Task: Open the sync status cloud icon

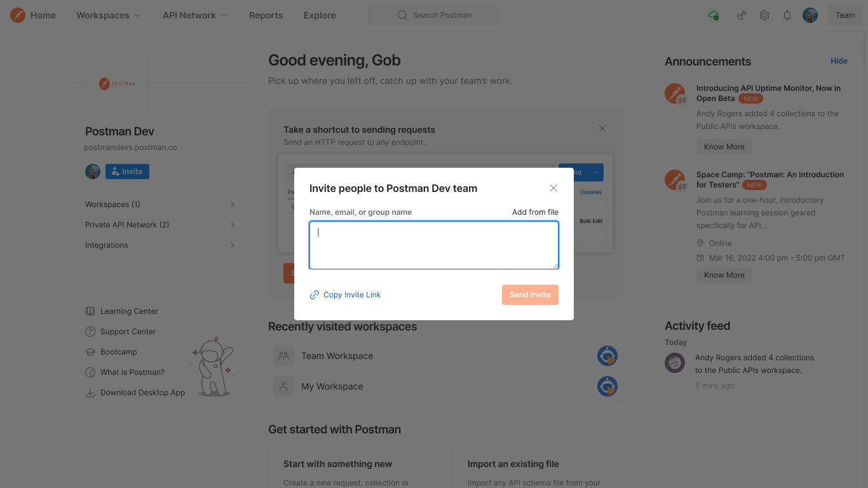Action: (x=714, y=15)
